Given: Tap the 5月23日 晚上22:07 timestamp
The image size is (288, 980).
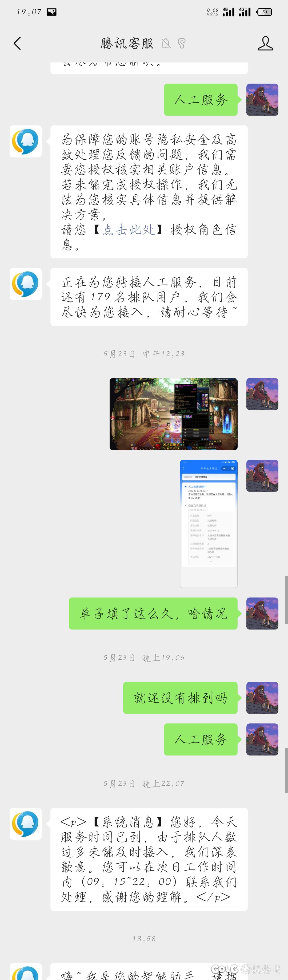Looking at the screenshot, I should [x=144, y=784].
